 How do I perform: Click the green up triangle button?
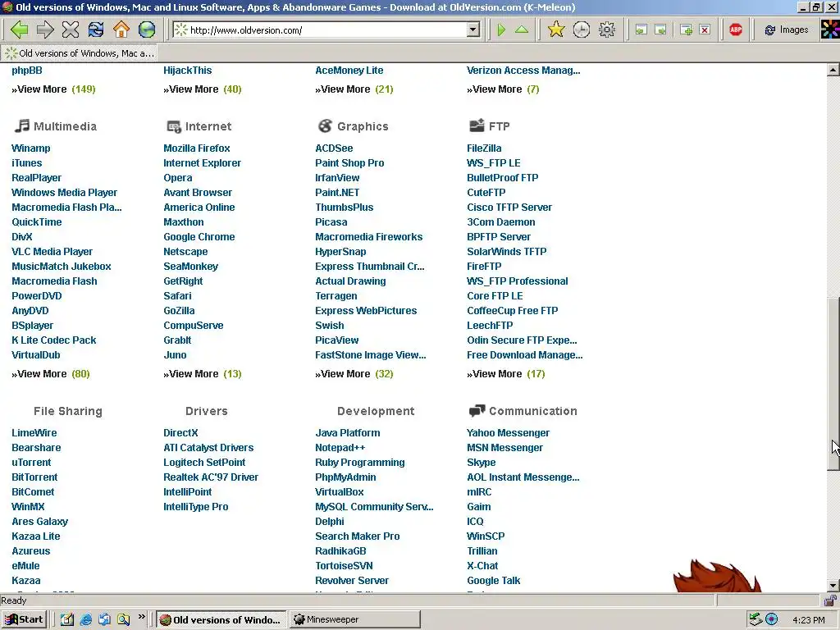pos(521,30)
